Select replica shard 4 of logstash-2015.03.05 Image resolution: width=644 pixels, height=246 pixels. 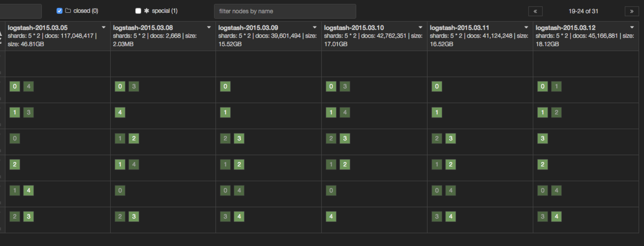pos(29,86)
